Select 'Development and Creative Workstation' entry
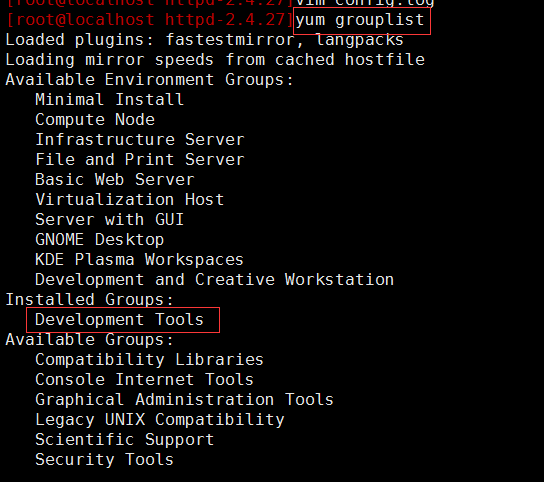This screenshot has width=544, height=482. [214, 280]
